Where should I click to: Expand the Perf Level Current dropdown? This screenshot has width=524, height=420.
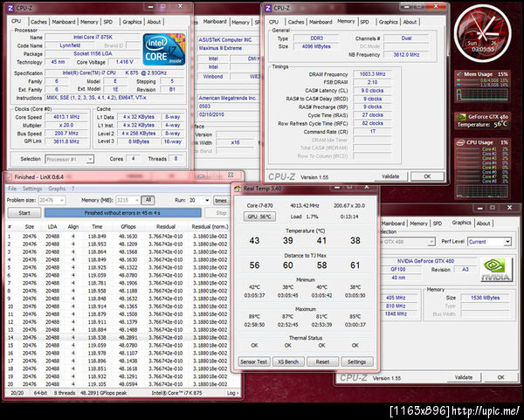(x=489, y=242)
